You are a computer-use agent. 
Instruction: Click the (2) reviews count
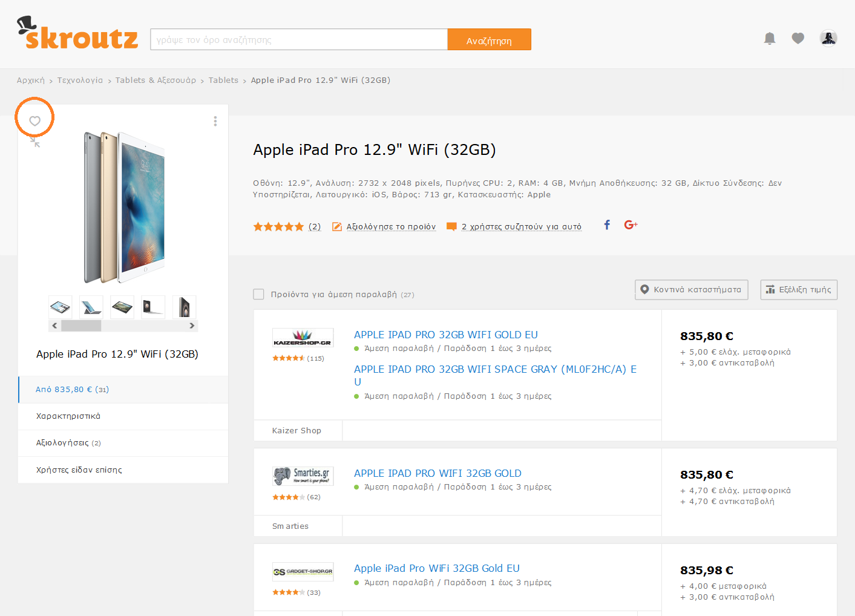(x=315, y=227)
